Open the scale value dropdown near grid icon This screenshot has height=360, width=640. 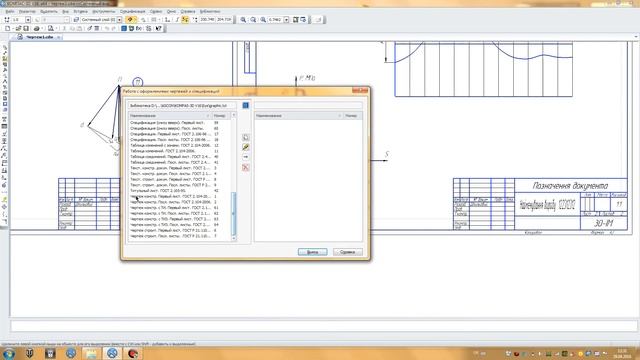click(x=28, y=20)
